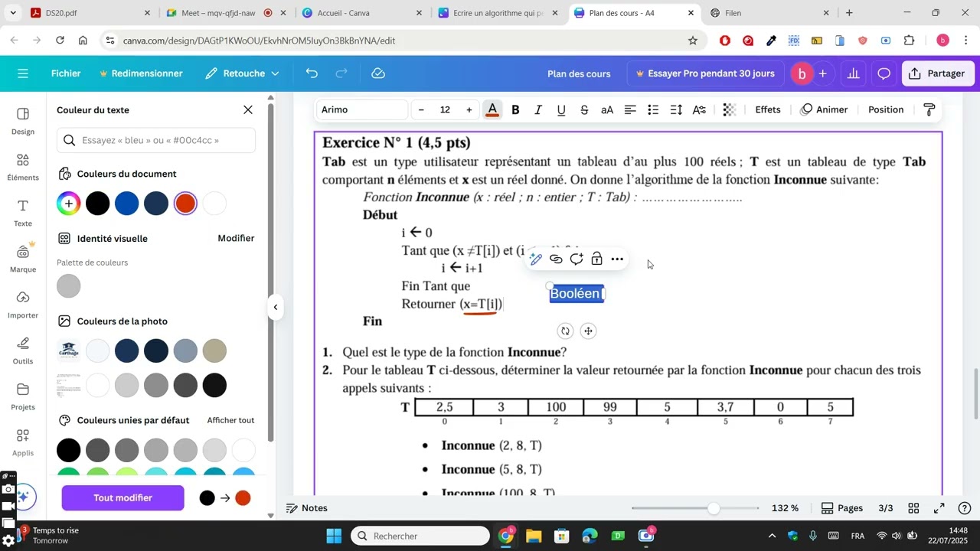980x551 pixels.
Task: Open the Position panel
Action: pos(886,110)
